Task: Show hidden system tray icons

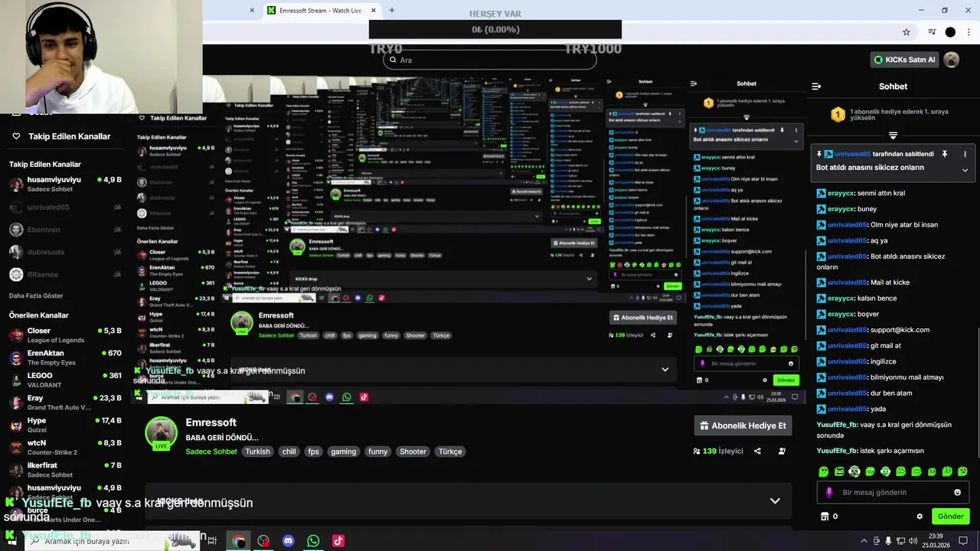Action: (x=864, y=540)
